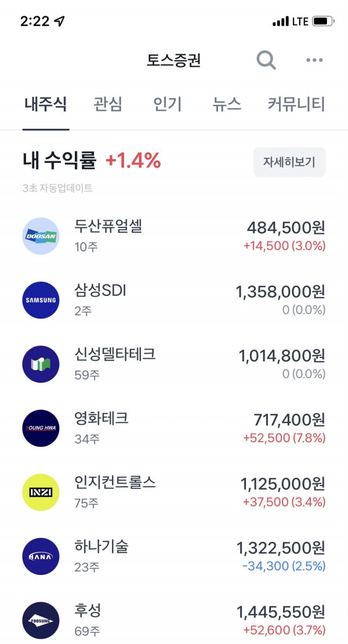The height and width of the screenshot is (644, 348).
Task: Tap the +1.4% return figure
Action: 133,160
